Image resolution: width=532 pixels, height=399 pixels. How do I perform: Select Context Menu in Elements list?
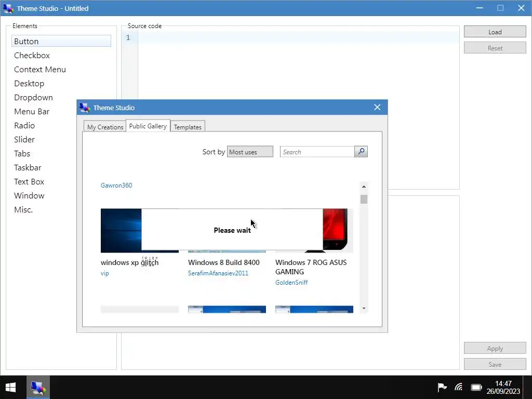tap(61, 69)
